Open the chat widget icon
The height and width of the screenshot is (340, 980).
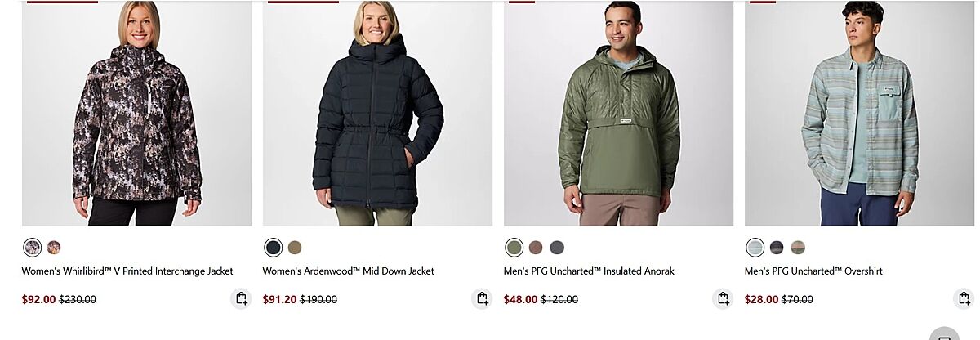945,333
